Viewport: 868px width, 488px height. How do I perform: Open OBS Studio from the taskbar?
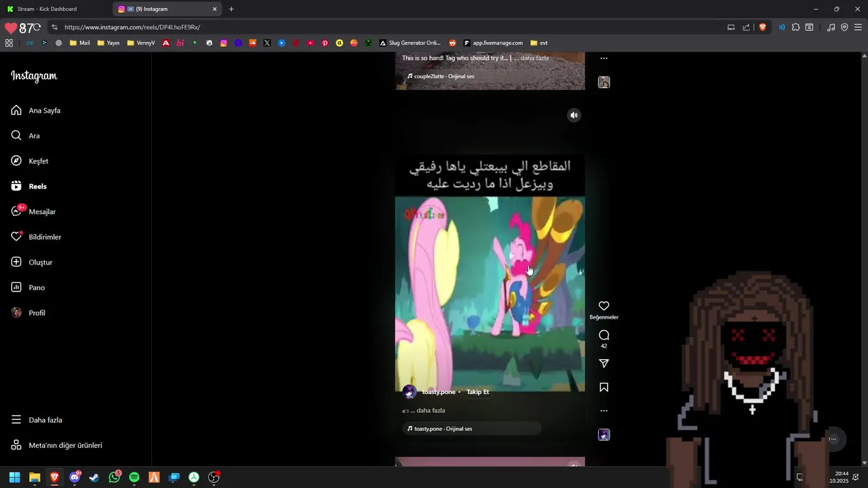coord(214,477)
